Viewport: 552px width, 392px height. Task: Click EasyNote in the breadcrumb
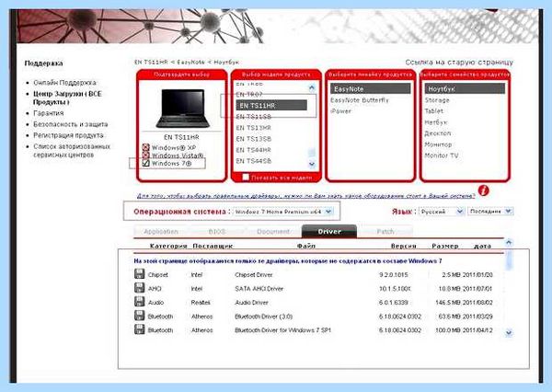point(190,62)
